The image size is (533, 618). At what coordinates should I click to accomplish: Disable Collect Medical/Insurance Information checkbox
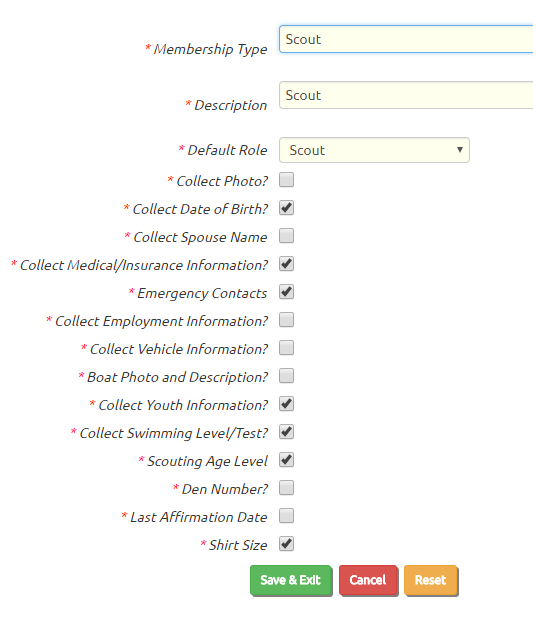click(x=286, y=264)
